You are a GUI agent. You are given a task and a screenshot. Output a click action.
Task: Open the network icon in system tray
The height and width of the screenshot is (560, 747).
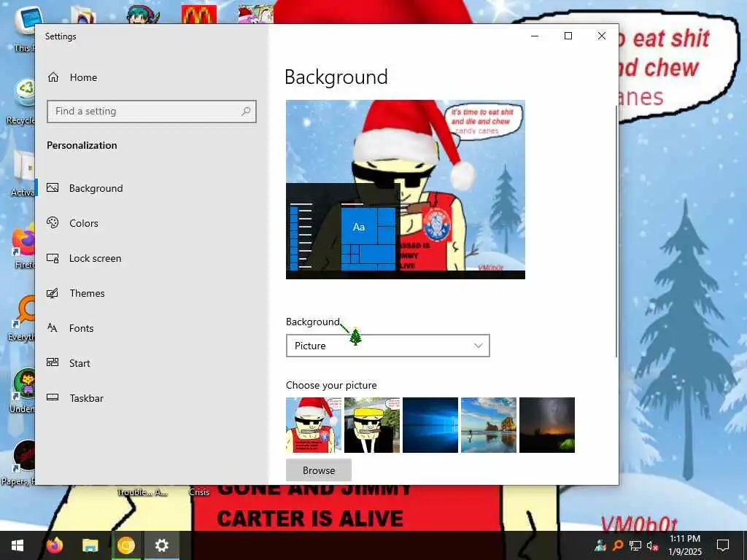click(635, 545)
